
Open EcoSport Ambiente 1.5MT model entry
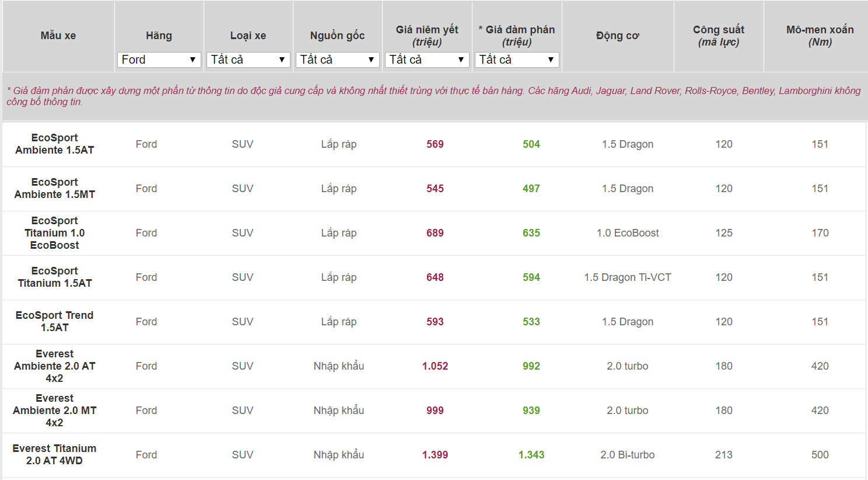55,188
